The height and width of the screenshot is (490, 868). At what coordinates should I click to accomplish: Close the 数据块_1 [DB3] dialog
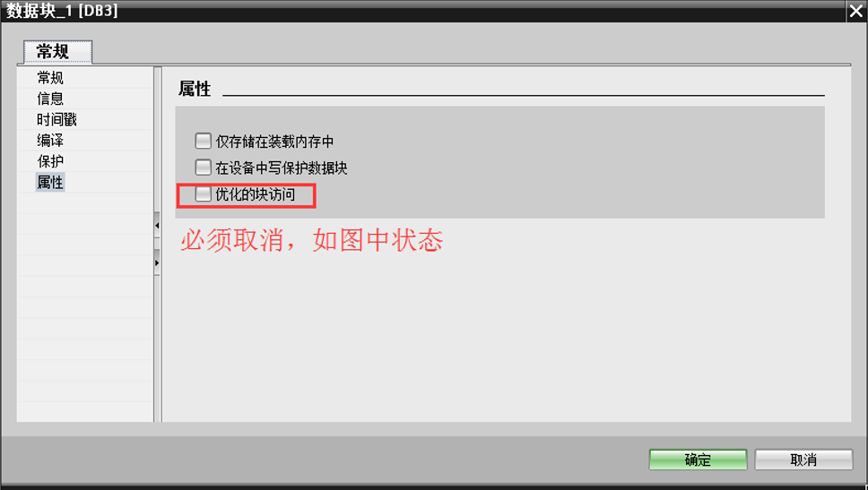point(855,12)
